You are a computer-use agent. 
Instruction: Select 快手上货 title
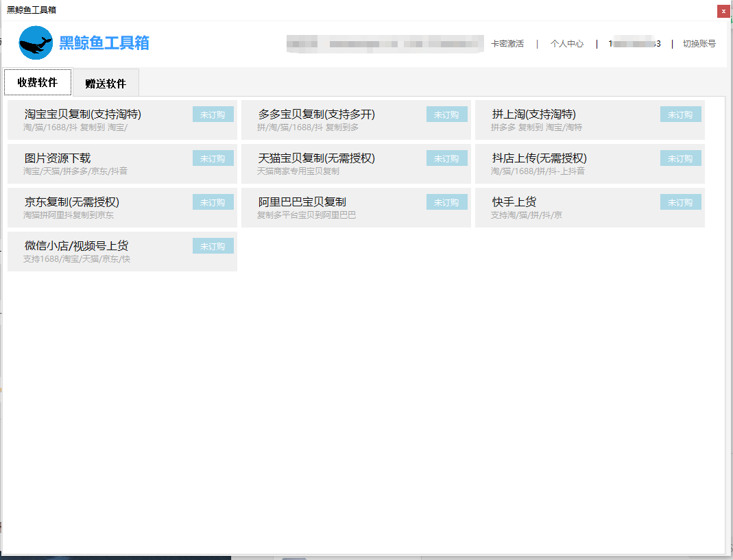[x=514, y=202]
